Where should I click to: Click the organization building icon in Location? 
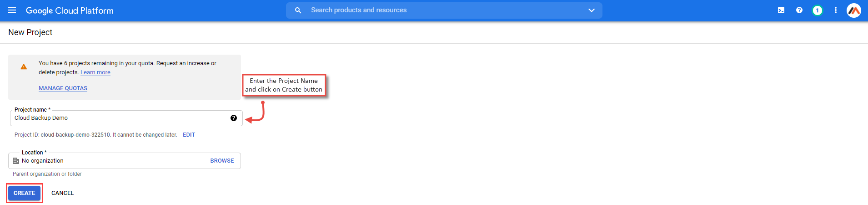(16, 161)
